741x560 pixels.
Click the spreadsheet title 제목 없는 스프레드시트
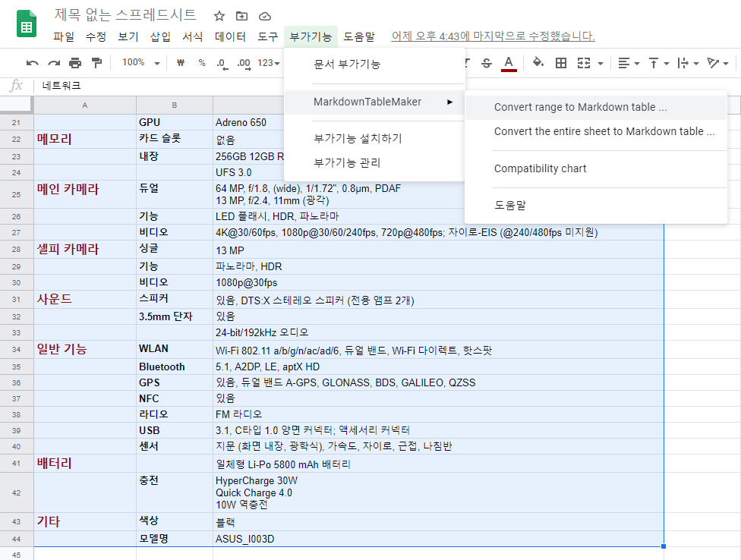125,15
